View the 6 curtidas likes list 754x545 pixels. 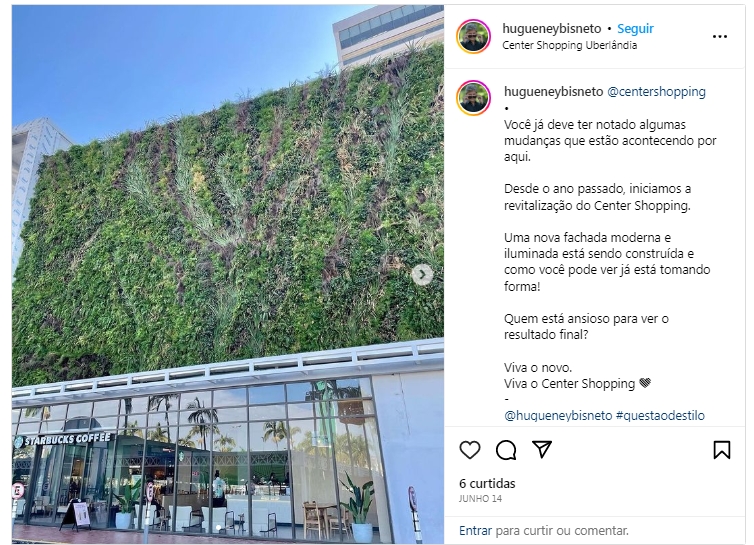[487, 483]
